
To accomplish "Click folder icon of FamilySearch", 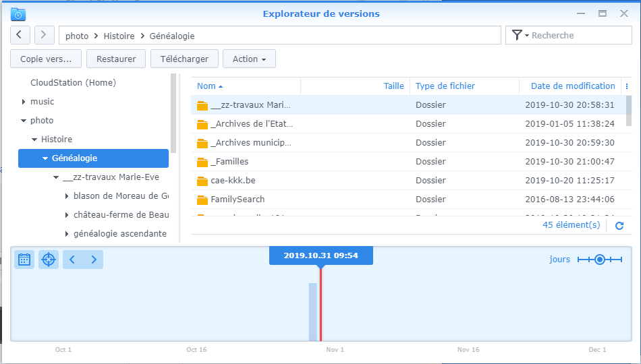I will [202, 200].
